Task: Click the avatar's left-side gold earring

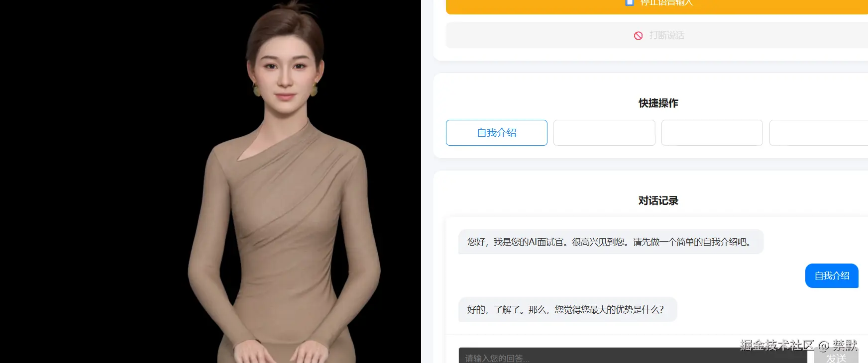Action: click(x=257, y=90)
